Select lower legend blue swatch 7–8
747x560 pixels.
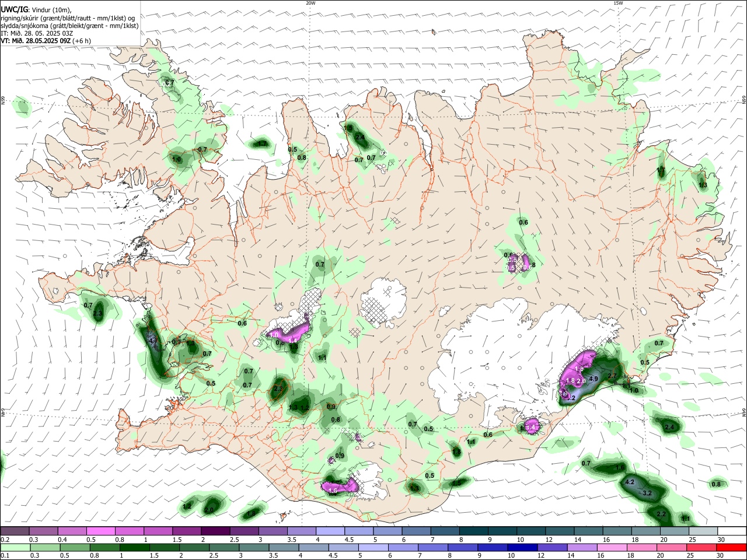point(432,547)
